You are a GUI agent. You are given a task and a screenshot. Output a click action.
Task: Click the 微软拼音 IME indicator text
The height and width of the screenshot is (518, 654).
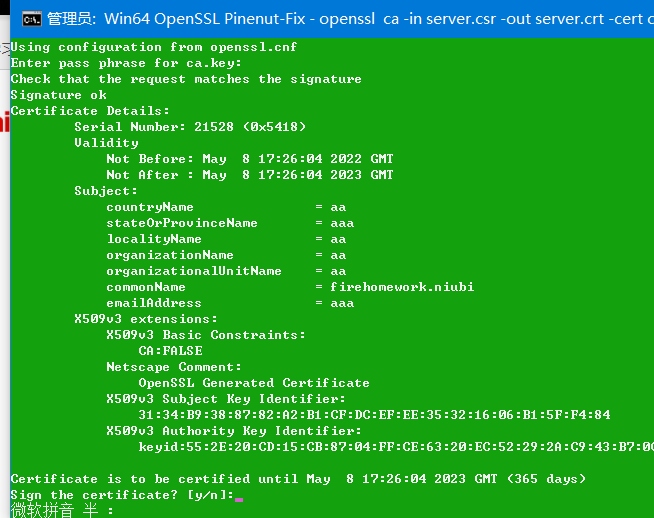(43, 510)
